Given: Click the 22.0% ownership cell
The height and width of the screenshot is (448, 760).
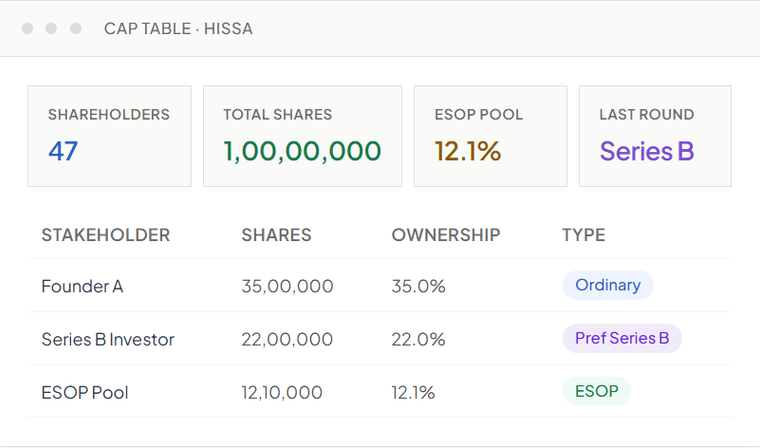Looking at the screenshot, I should [418, 339].
